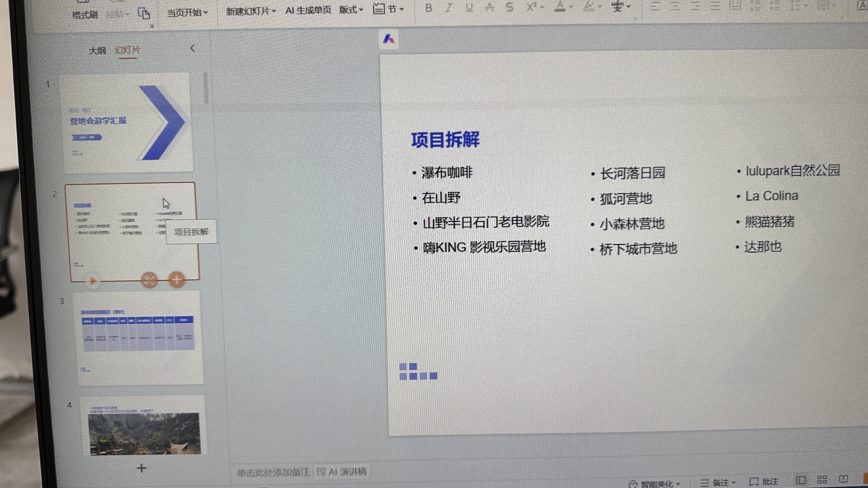Screen dimensions: 868x488
Task: Open the 新建幻灯片 dropdown
Action: [251, 11]
